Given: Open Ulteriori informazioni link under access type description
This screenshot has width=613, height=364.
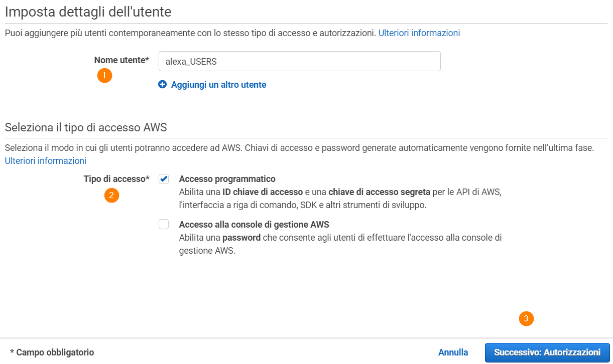Looking at the screenshot, I should (x=46, y=161).
